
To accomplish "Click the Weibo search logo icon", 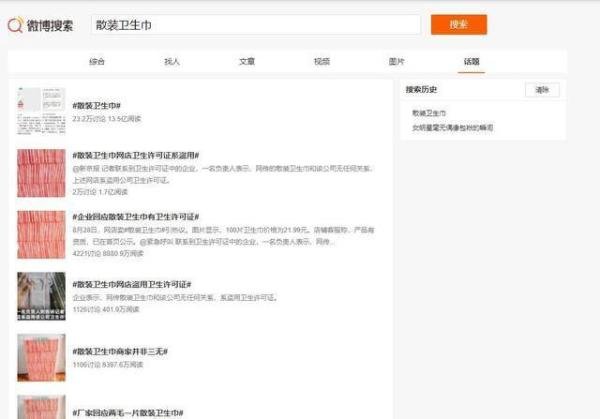I will pos(15,25).
